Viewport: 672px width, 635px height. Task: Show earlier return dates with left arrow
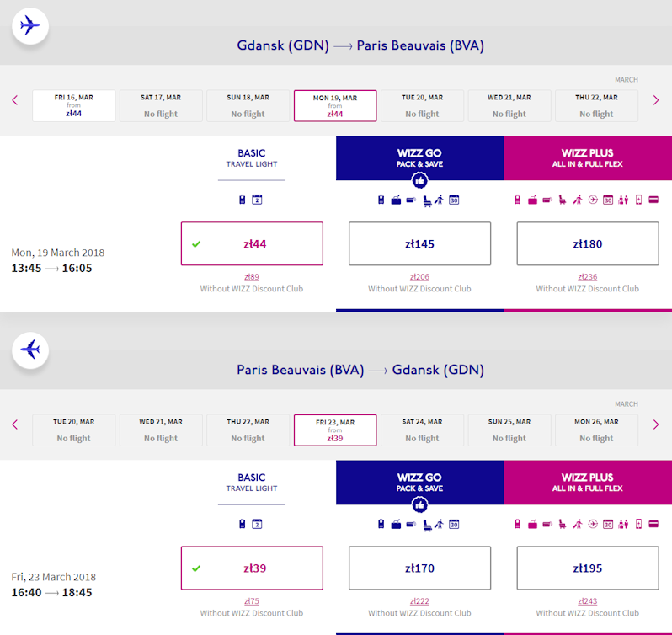click(x=15, y=424)
